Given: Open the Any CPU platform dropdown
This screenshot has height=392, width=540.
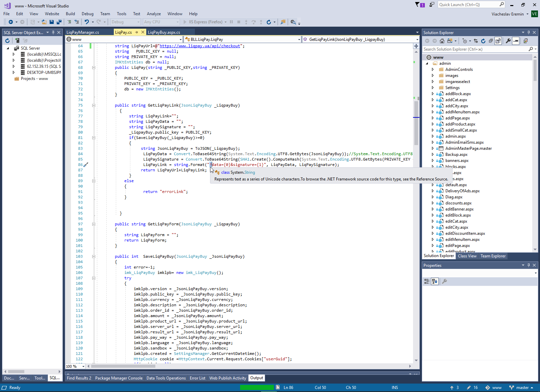Looking at the screenshot, I should point(161,22).
